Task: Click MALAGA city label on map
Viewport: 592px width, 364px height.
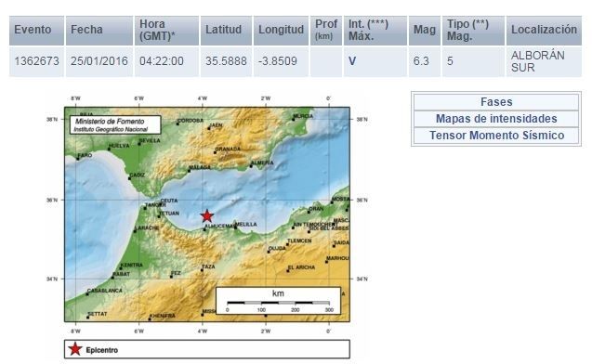Action: point(199,167)
